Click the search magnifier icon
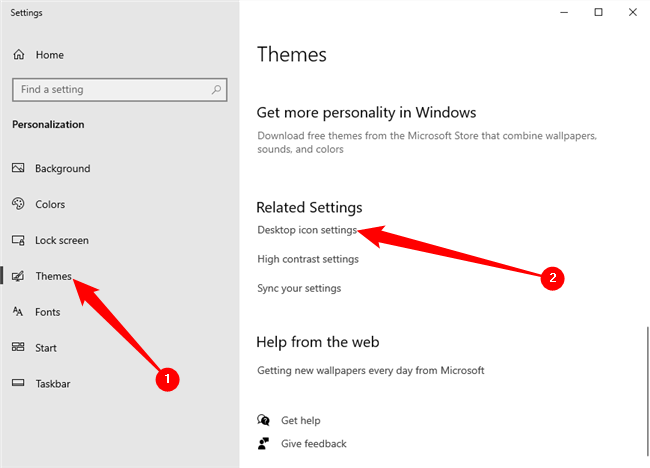 pyautogui.click(x=216, y=90)
